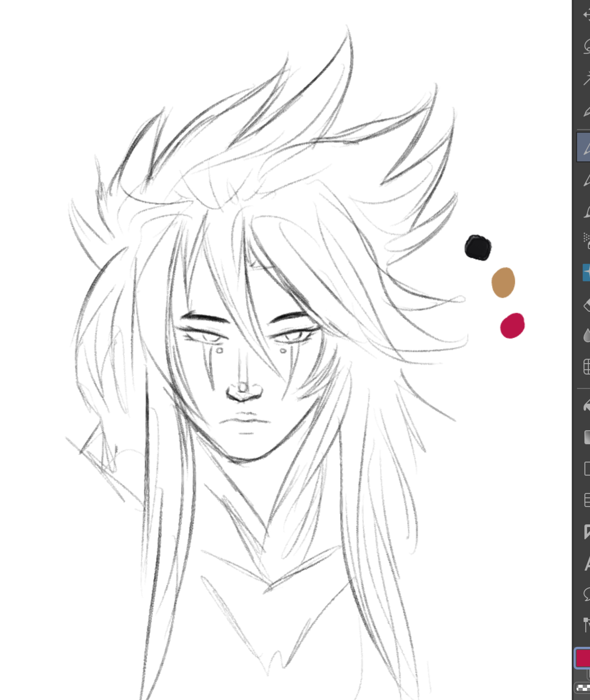
Task: Select the Auto select magic wand tool
Action: (586, 78)
